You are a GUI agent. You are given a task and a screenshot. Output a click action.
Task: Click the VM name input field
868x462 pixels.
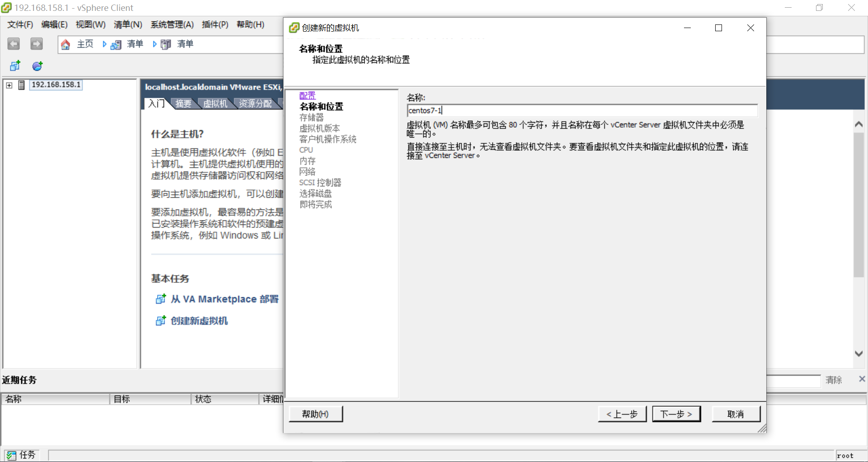tap(582, 110)
